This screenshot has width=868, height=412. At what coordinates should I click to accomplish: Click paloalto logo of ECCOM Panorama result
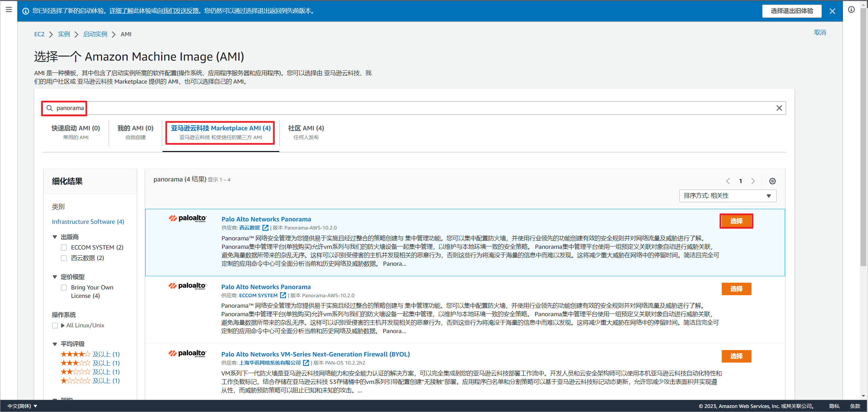tap(187, 286)
